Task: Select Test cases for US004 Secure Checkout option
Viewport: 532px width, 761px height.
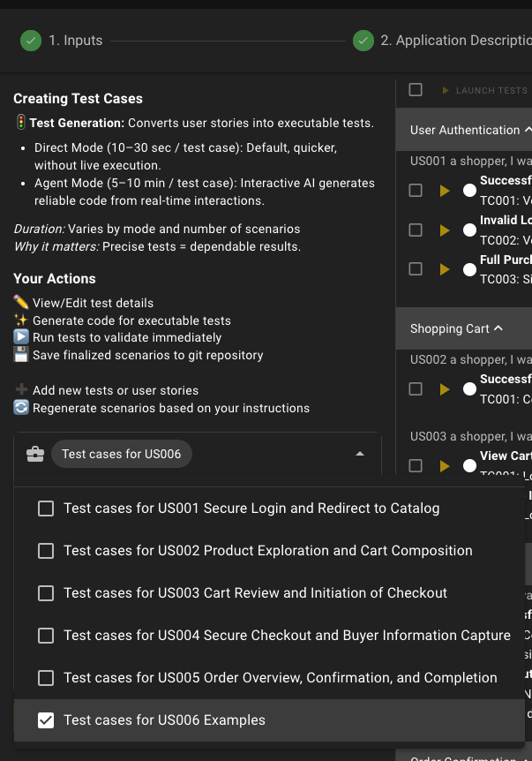Action: tap(46, 636)
